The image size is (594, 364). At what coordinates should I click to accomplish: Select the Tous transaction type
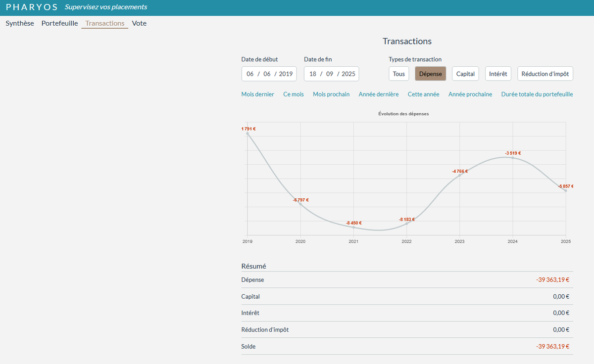point(399,74)
